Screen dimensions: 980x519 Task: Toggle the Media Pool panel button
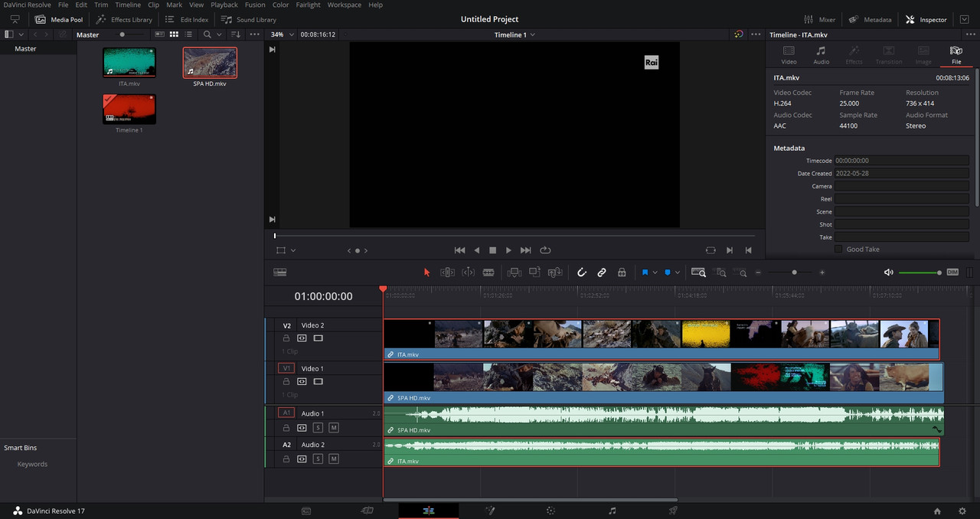(59, 19)
